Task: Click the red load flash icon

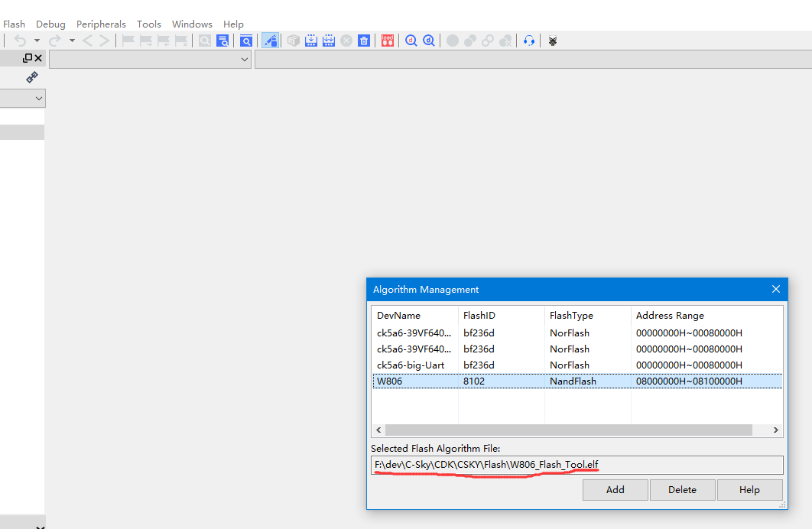Action: 388,41
